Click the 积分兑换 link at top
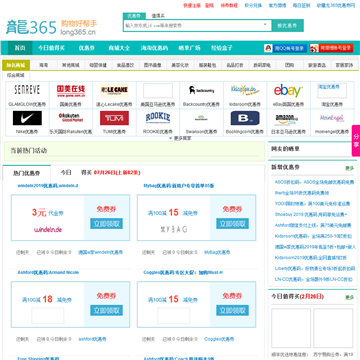Screen dimensions: 360x360 253,5
